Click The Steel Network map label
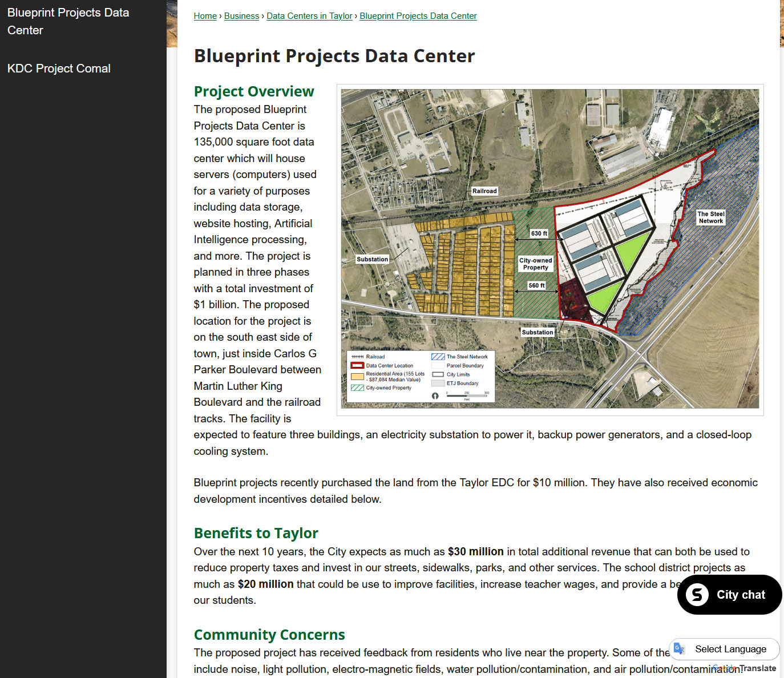784x678 pixels. click(x=711, y=217)
